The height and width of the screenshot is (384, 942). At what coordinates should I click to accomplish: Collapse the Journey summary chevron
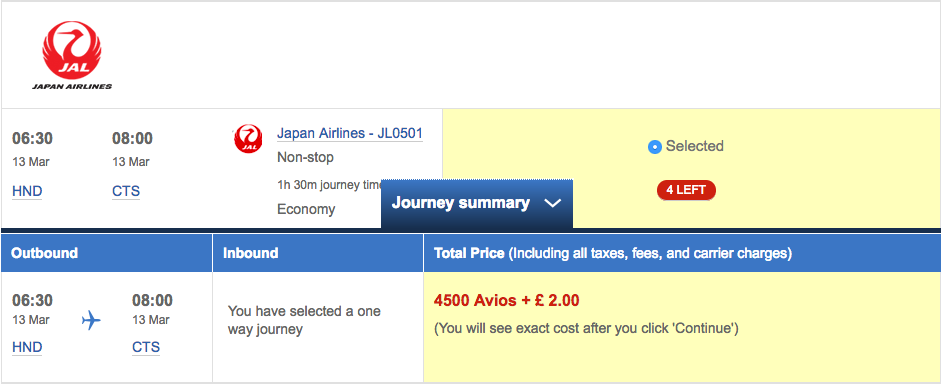(552, 203)
